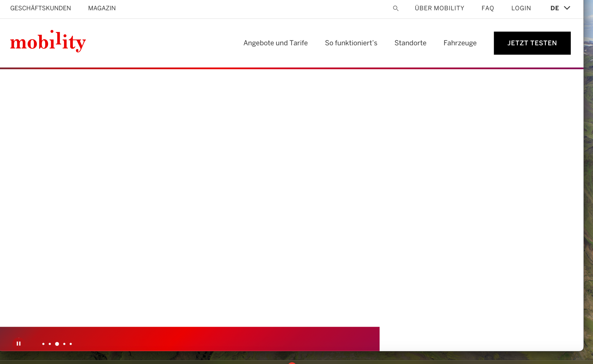
Task: Select the fourth carousel dot
Action: [x=64, y=344]
